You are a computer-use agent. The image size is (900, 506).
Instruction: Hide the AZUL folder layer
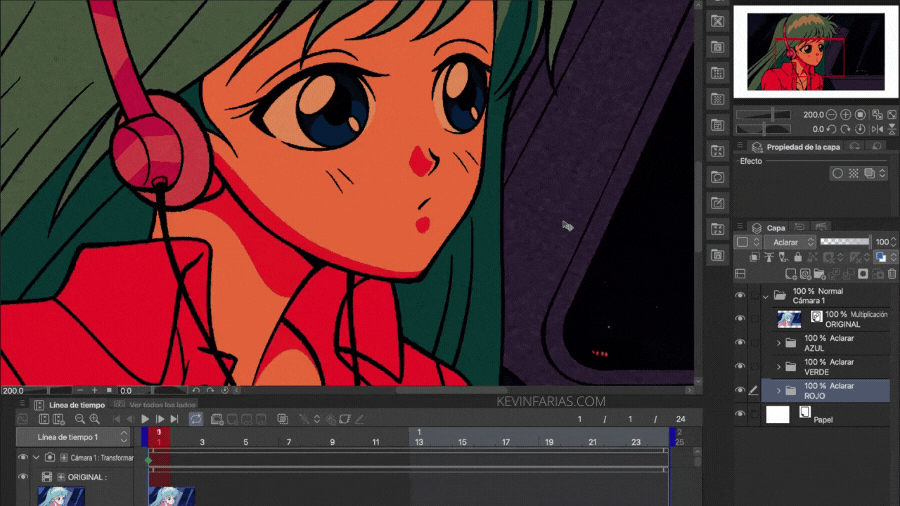tap(740, 342)
